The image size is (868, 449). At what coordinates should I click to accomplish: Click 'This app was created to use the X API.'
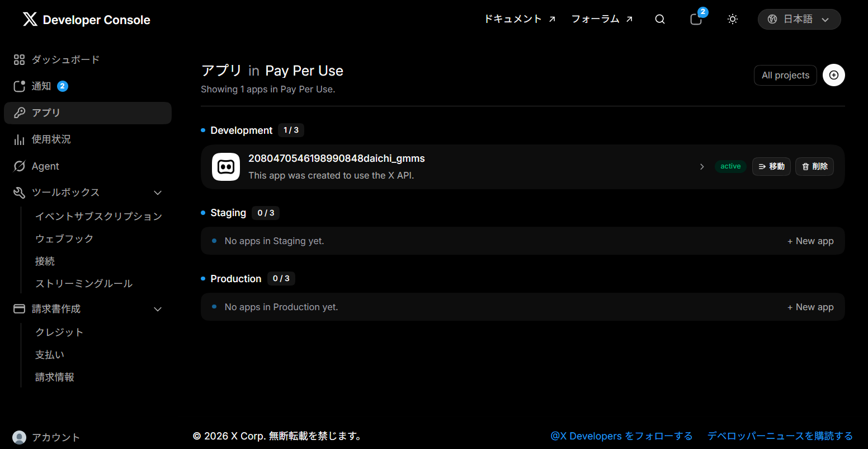(331, 175)
